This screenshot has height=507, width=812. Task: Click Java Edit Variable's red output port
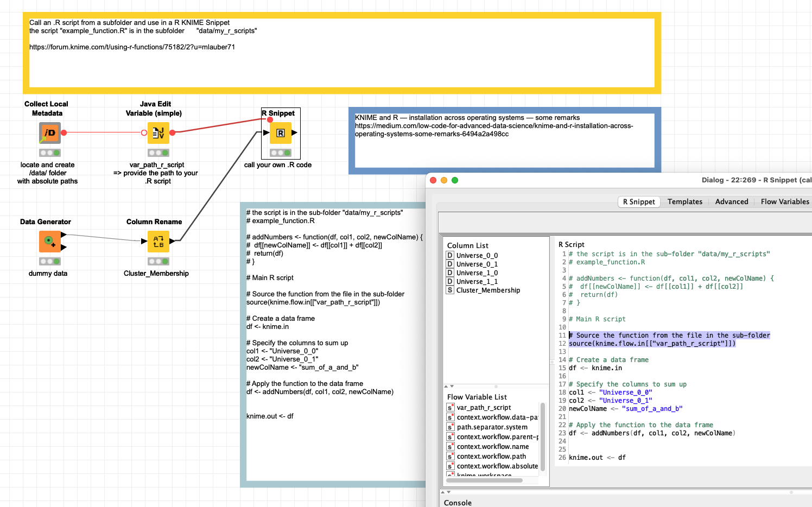pos(173,132)
